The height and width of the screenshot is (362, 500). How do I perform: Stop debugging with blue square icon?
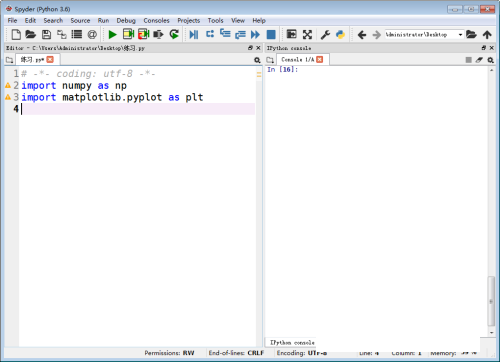coord(271,34)
